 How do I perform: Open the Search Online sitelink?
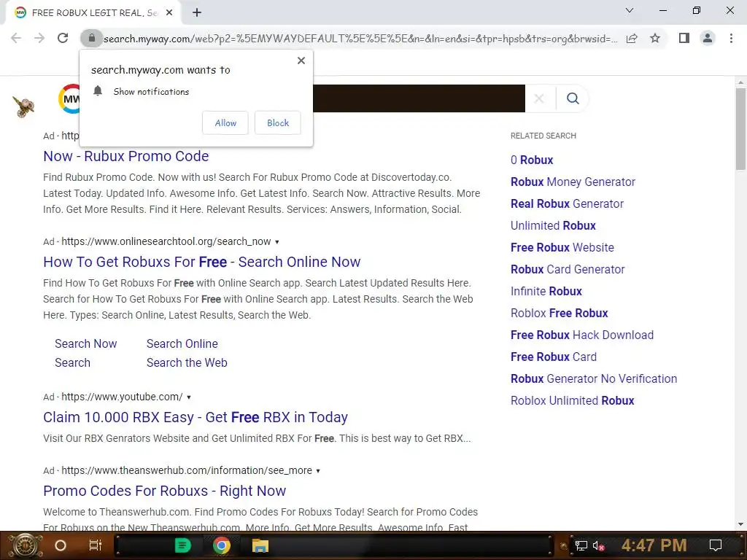(x=182, y=344)
